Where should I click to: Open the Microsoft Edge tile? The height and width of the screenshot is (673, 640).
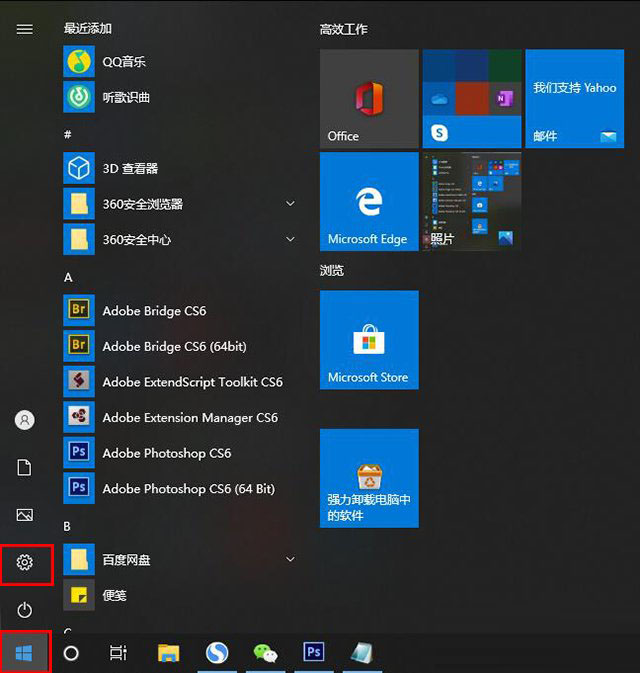click(369, 202)
